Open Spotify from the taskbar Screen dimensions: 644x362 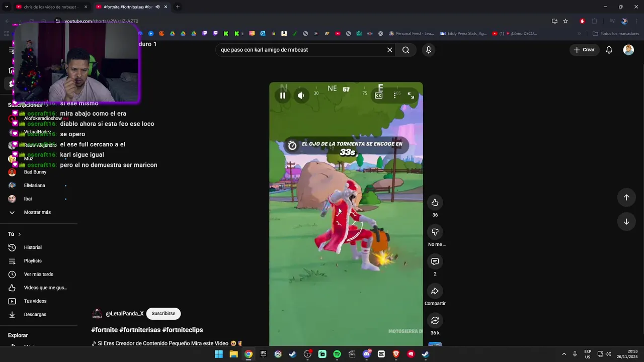(337, 354)
